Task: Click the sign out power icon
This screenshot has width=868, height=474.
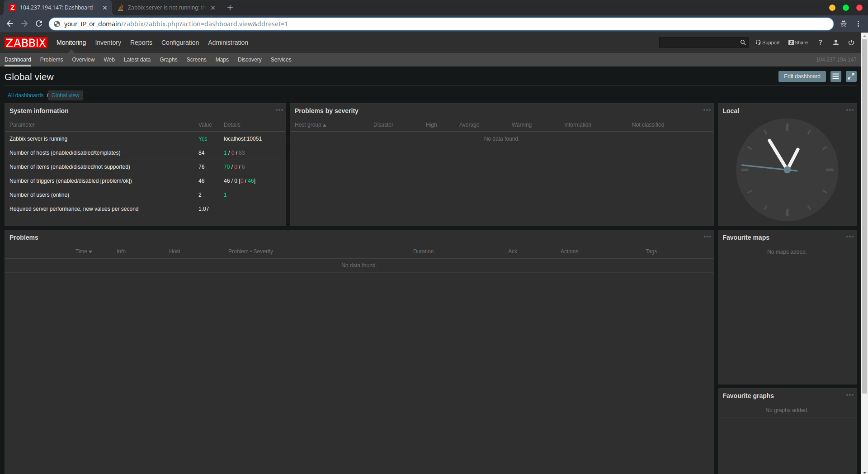Action: pos(851,43)
